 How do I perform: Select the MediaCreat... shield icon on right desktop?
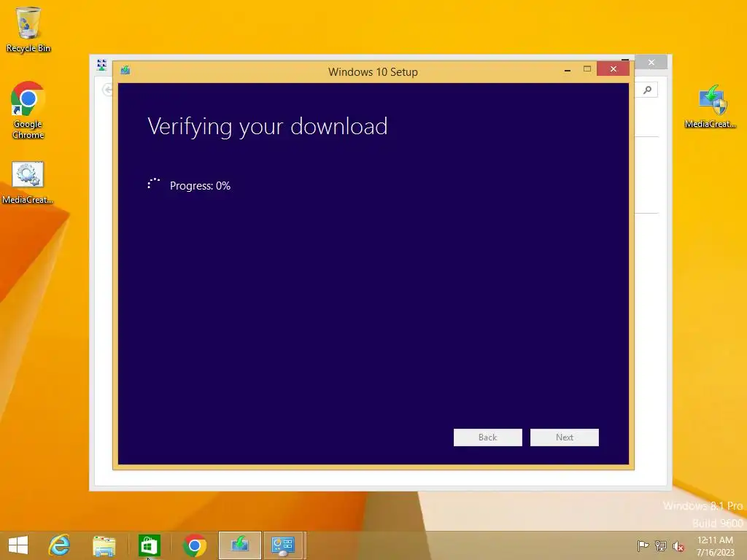click(711, 106)
